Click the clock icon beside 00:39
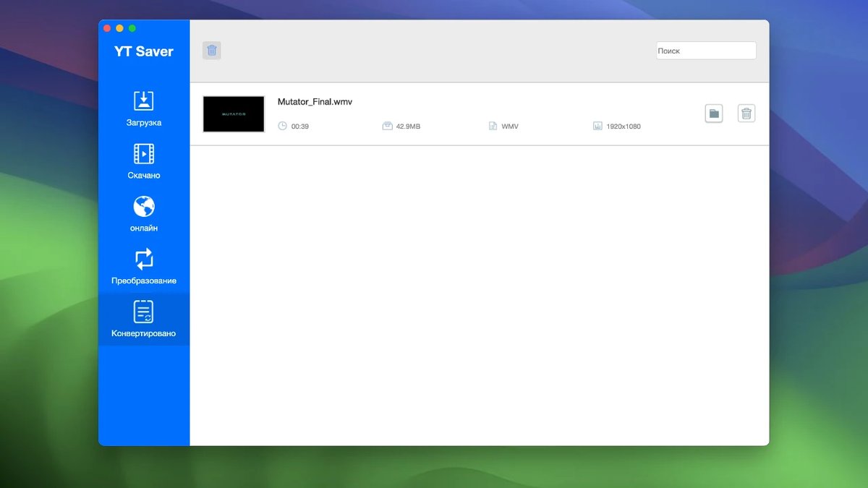868x488 pixels. click(283, 127)
